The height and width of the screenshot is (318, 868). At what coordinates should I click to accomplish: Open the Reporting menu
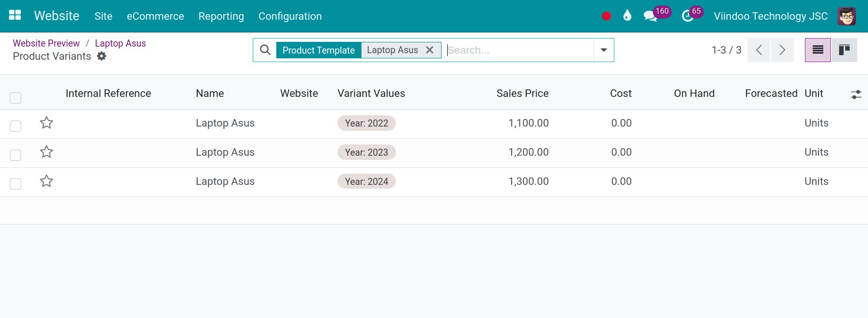(x=221, y=16)
